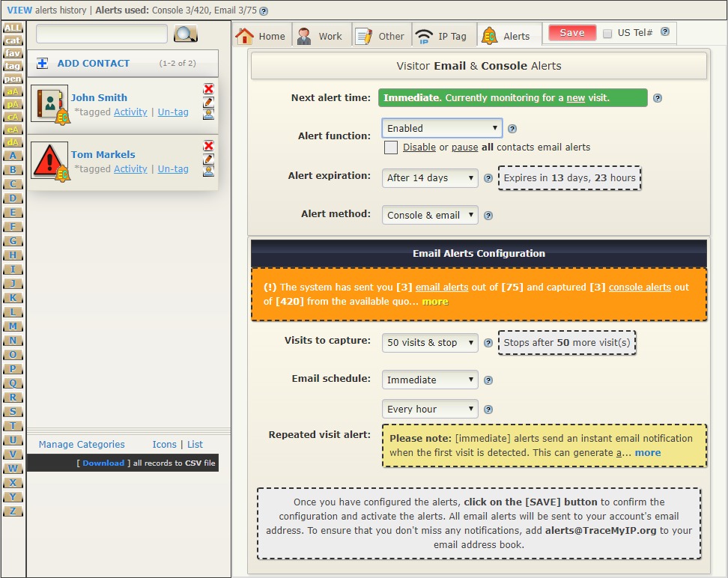The height and width of the screenshot is (578, 728).
Task: Click the magnifying glass search icon
Action: tap(186, 34)
